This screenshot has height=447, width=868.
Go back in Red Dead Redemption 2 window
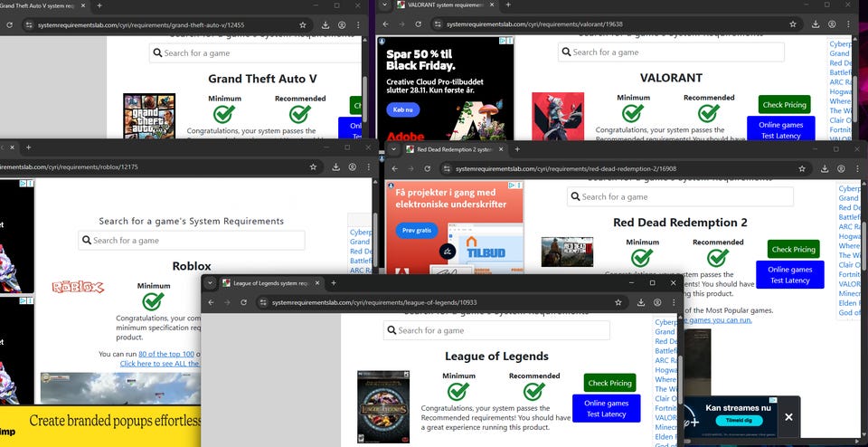[395, 169]
